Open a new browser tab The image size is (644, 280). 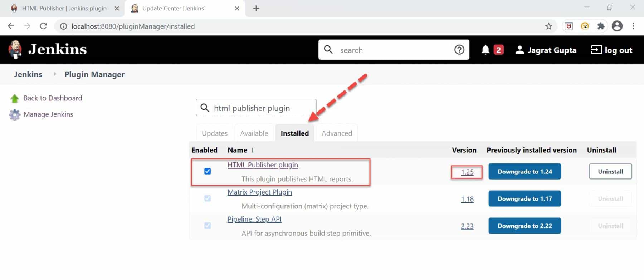[256, 8]
